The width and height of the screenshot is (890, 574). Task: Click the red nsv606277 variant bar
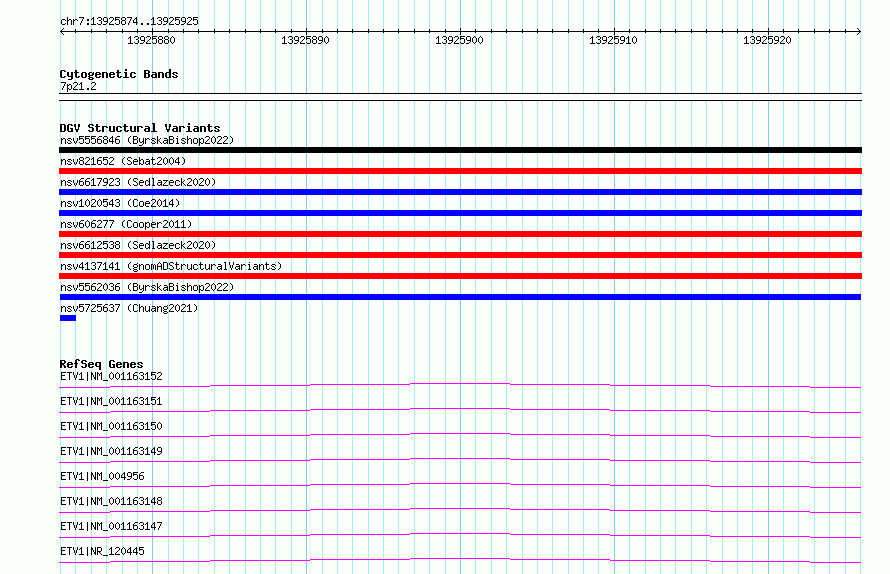coord(460,234)
